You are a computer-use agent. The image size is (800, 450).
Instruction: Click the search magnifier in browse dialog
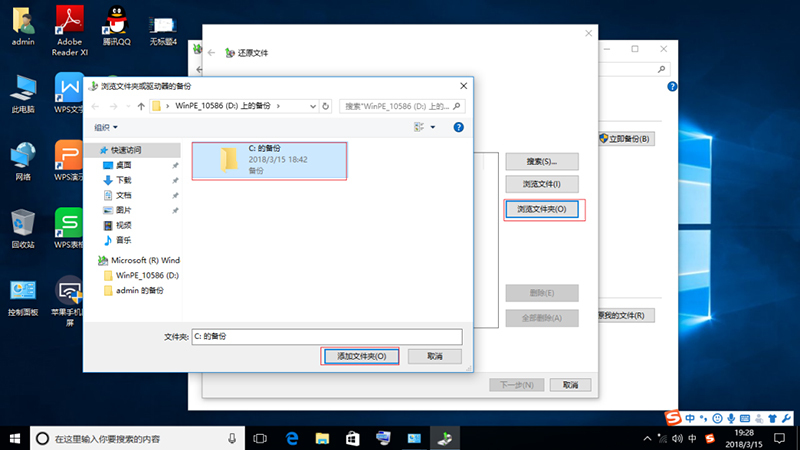tap(457, 106)
